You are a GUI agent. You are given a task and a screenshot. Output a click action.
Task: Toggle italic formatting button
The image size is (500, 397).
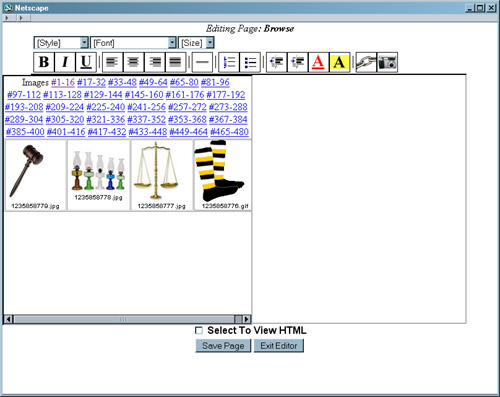coord(65,62)
